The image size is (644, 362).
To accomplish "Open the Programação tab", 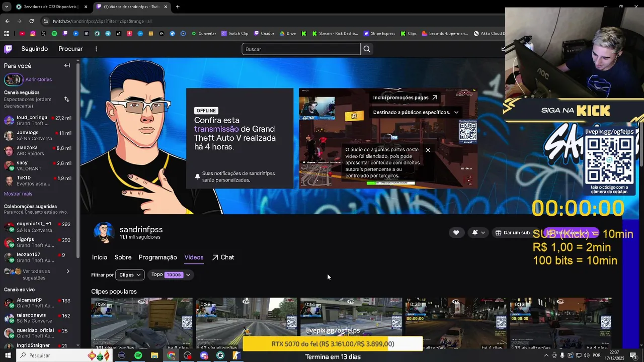I will click(157, 257).
